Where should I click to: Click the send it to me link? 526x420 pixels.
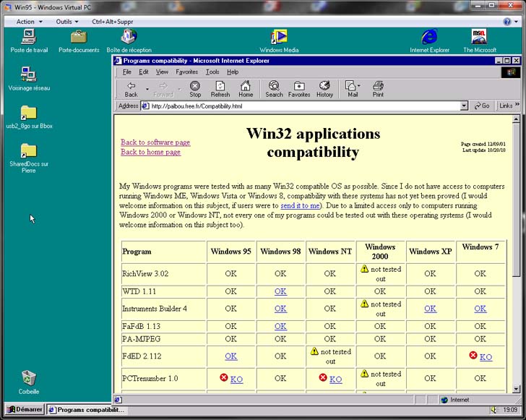point(300,205)
